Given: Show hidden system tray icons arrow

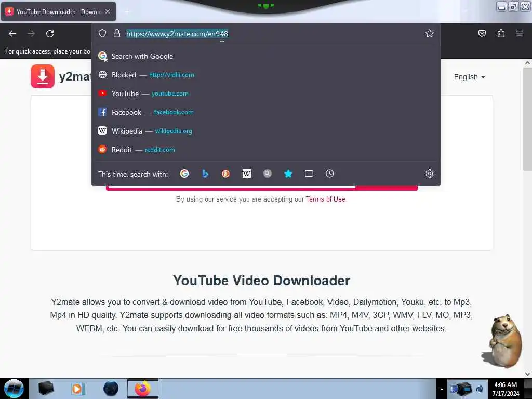Looking at the screenshot, I should (x=442, y=389).
